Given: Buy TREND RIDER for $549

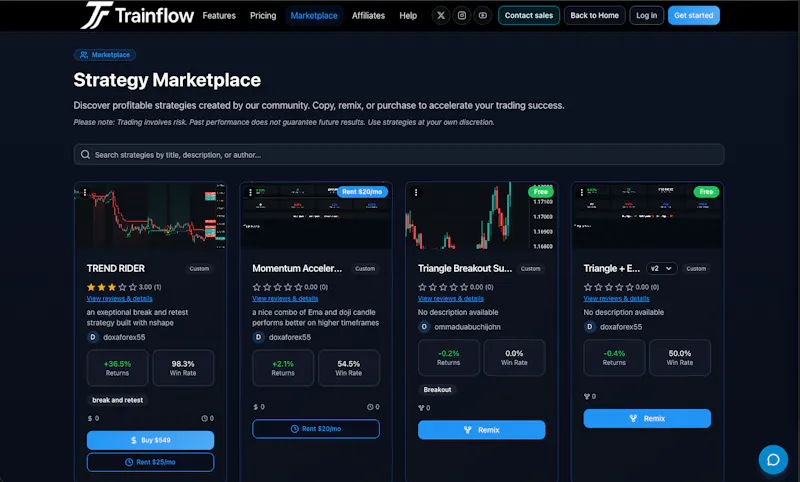Looking at the screenshot, I should (x=151, y=440).
